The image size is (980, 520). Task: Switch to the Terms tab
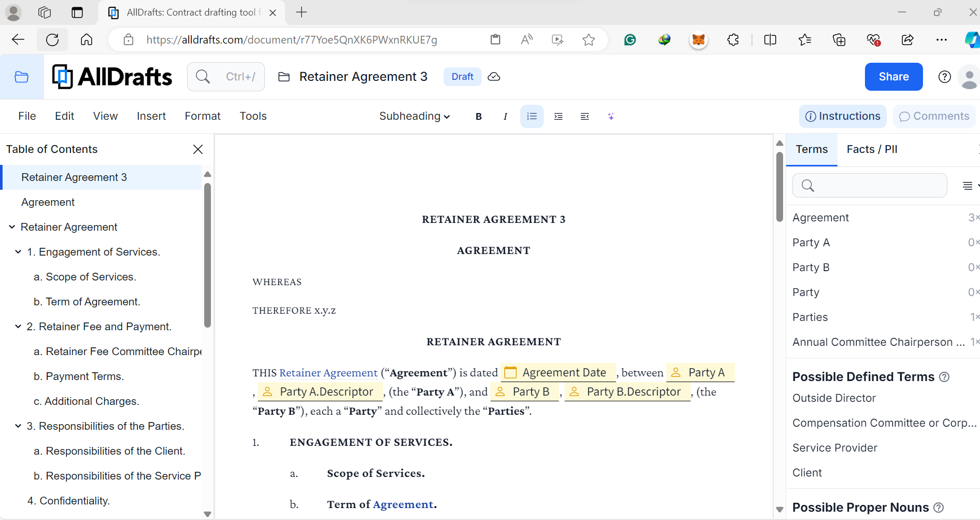[812, 149]
